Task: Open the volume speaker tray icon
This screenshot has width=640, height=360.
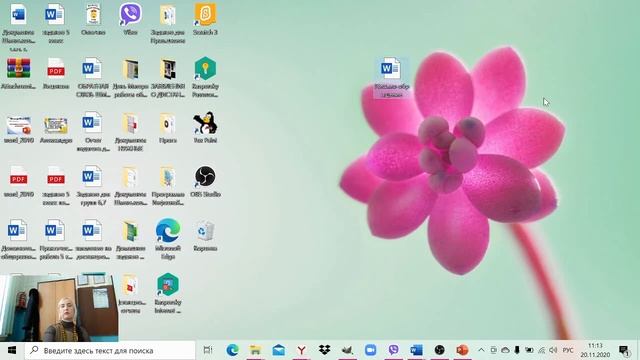Action: [553, 350]
